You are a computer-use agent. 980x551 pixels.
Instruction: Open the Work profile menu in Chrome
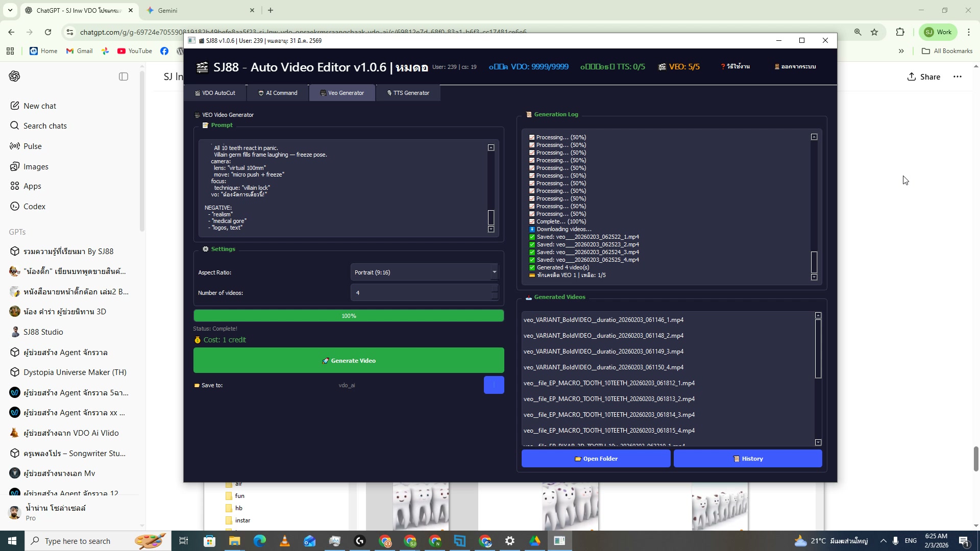point(937,32)
